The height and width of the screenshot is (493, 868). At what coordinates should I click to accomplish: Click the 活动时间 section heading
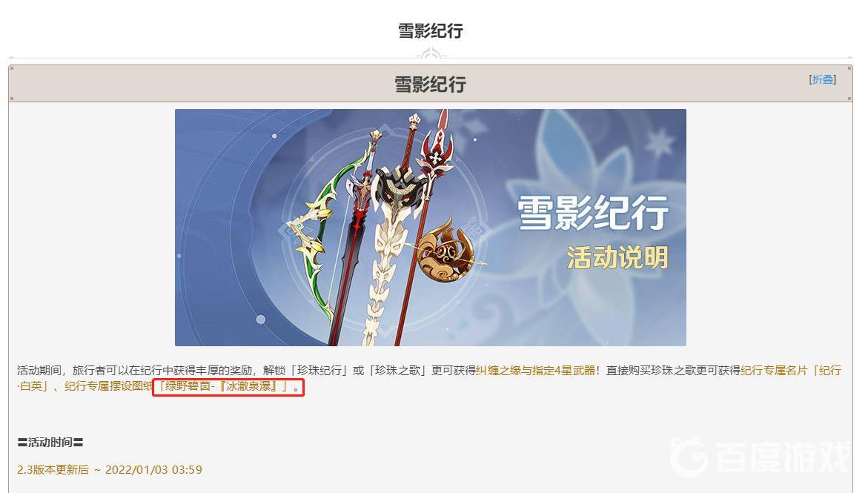[50, 442]
